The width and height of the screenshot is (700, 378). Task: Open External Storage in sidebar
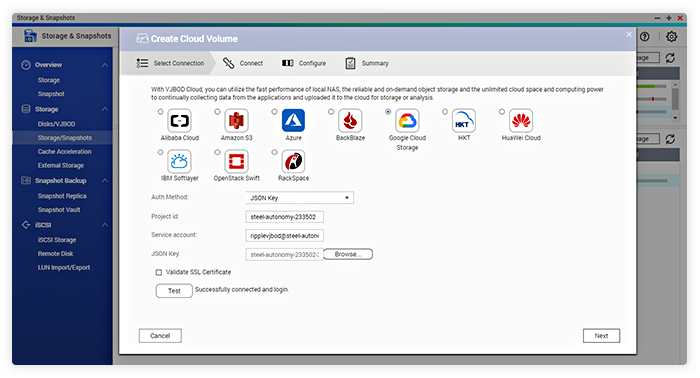click(x=61, y=166)
